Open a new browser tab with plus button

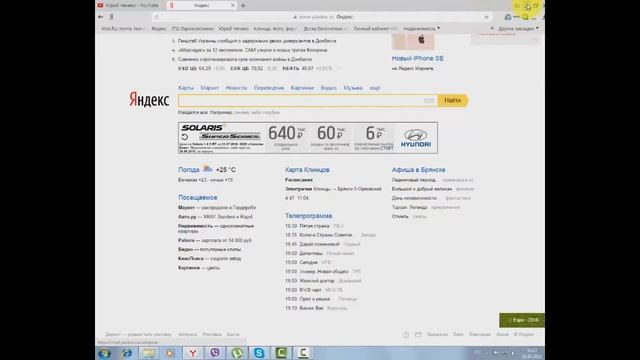pos(243,6)
